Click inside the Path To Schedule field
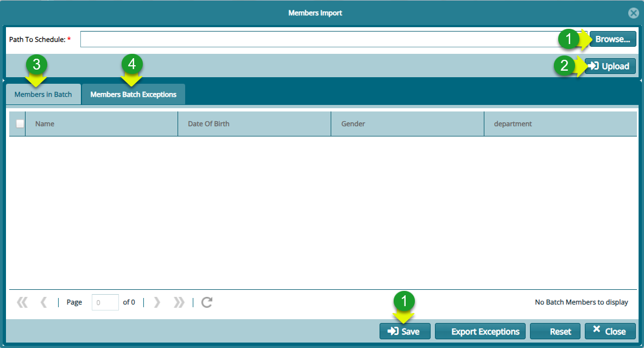This screenshot has height=348, width=644. coord(326,39)
